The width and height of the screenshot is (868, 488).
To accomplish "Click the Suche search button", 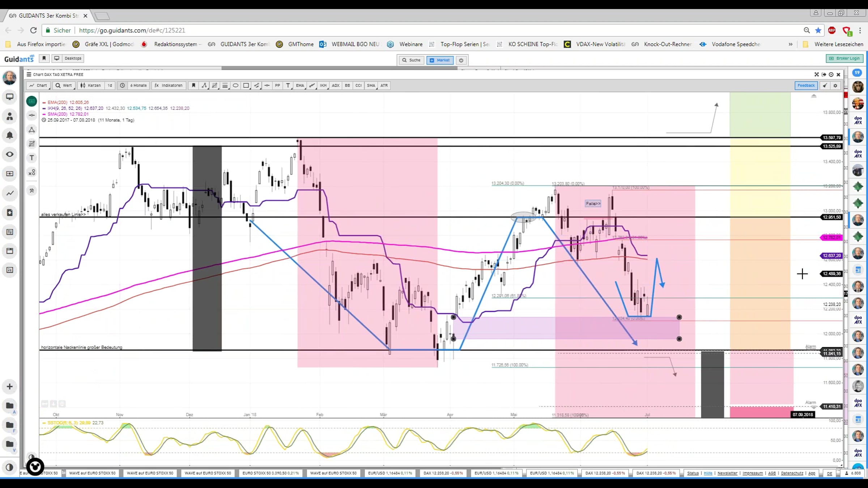I will 412,60.
